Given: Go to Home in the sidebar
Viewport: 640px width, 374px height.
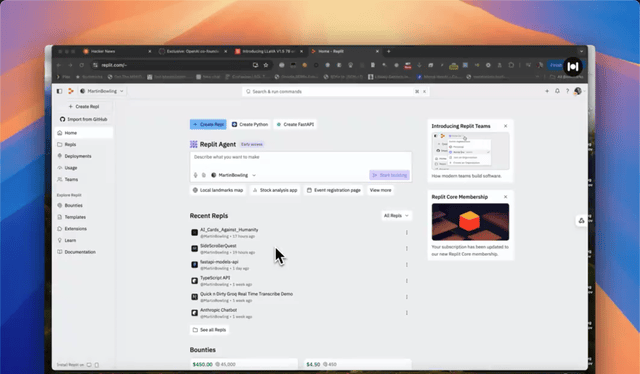Looking at the screenshot, I should (x=84, y=133).
